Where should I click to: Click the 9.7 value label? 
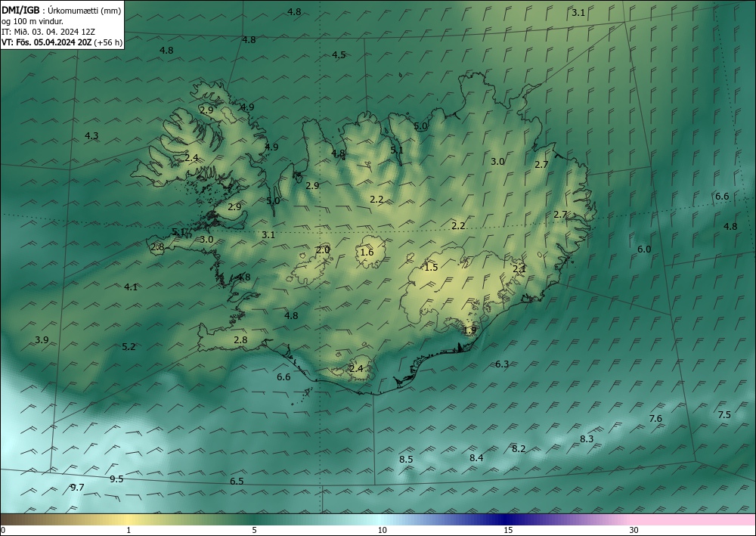(x=77, y=488)
